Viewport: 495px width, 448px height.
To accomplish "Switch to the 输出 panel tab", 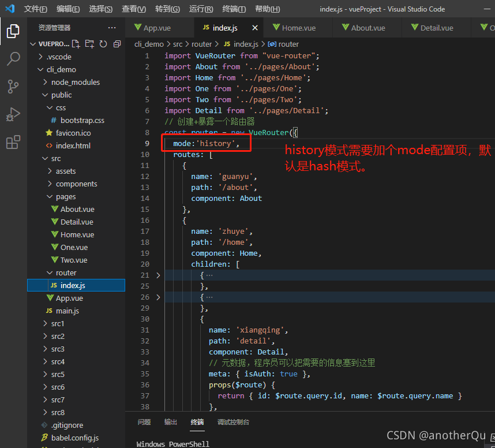I will coord(170,422).
